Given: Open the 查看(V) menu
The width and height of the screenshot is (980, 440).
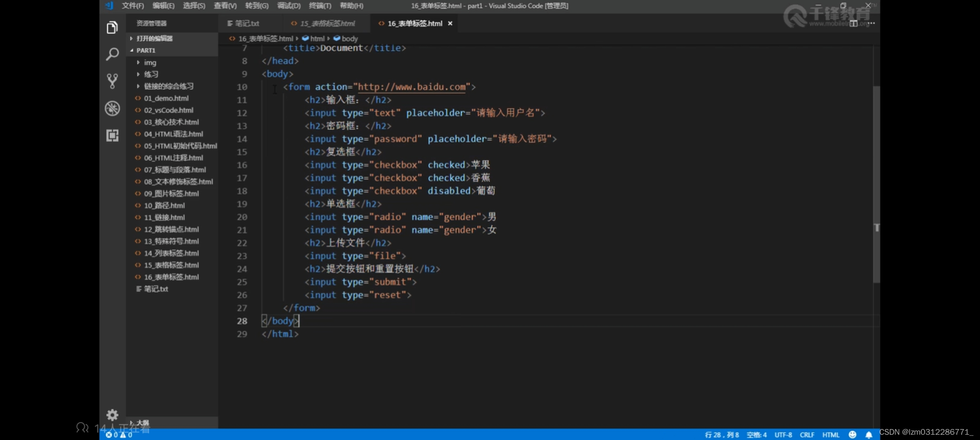Looking at the screenshot, I should pyautogui.click(x=225, y=6).
